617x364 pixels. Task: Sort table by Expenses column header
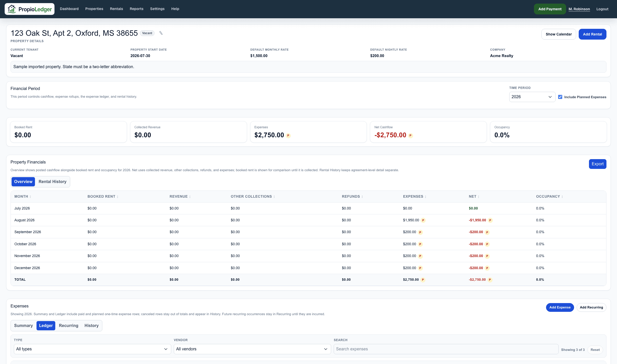point(414,196)
